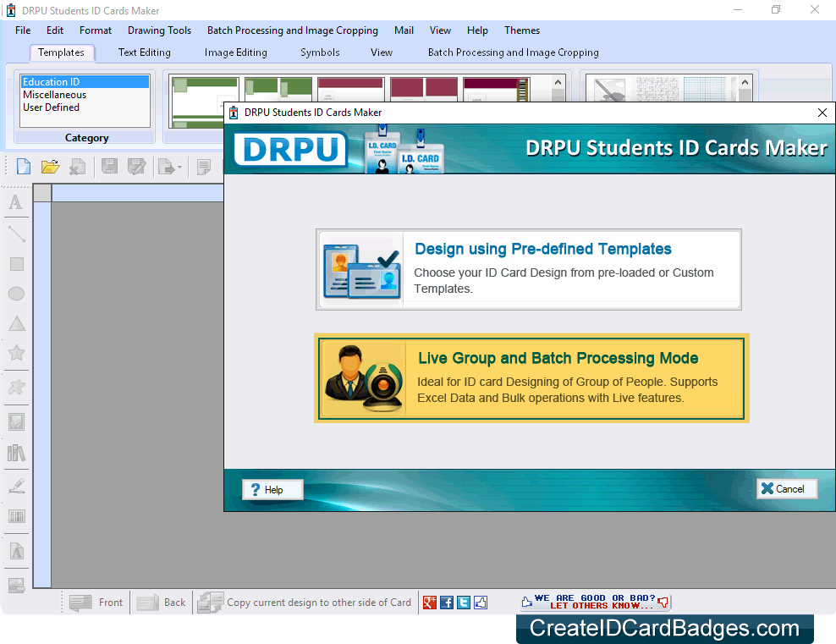
Task: Open the Mail menu
Action: pyautogui.click(x=404, y=30)
